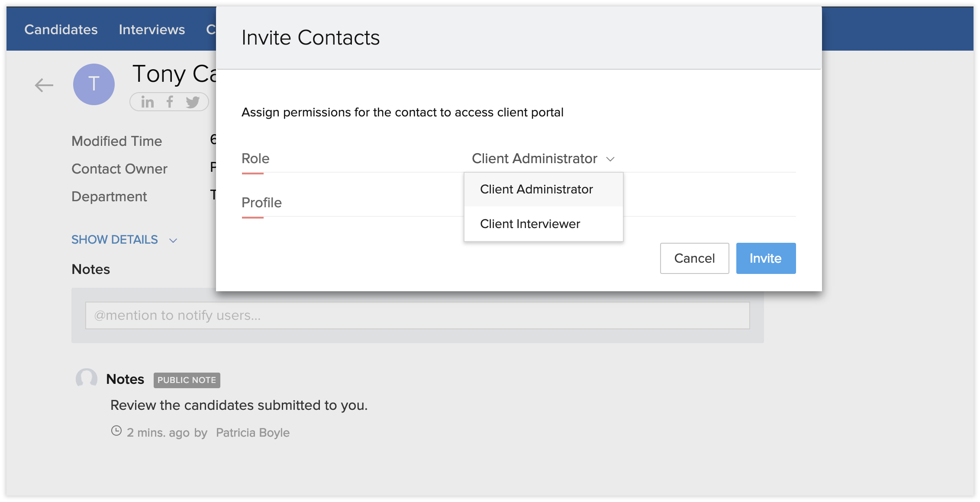Cancel the Invite Contacts dialog
This screenshot has height=502, width=980.
[x=694, y=258]
